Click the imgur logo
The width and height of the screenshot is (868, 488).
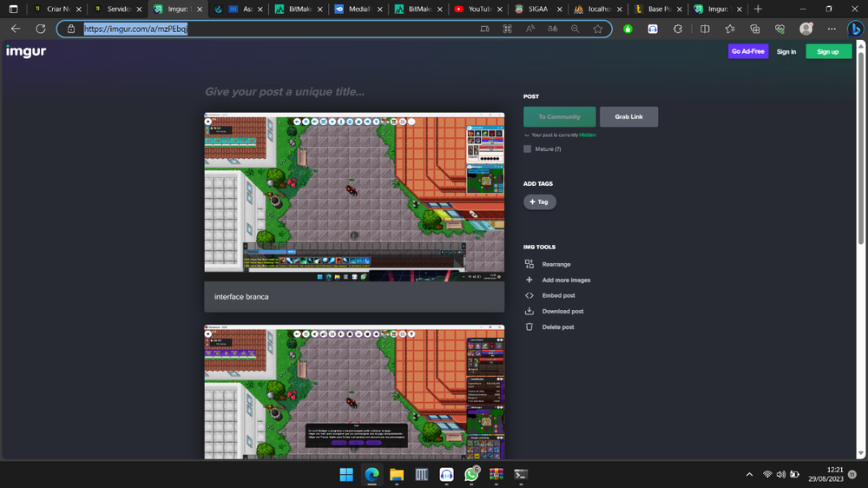(25, 51)
